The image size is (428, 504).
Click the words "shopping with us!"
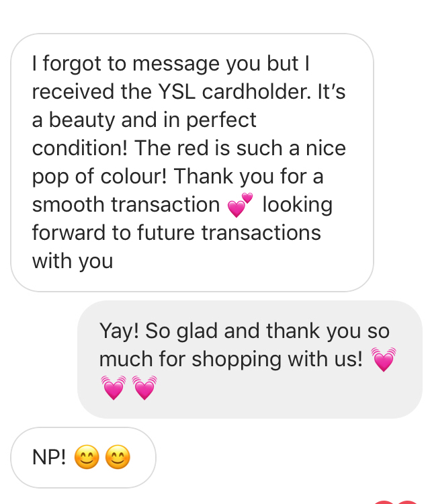click(277, 360)
